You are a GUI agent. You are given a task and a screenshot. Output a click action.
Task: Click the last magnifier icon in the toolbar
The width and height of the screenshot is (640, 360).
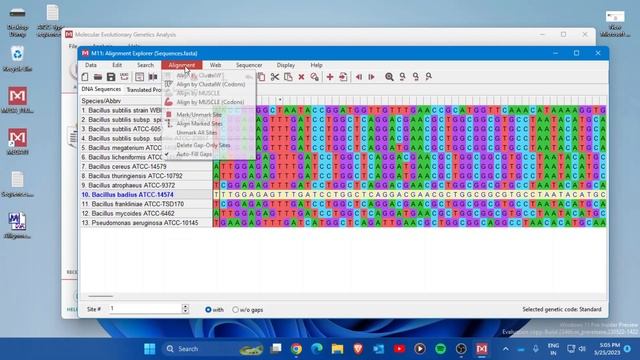click(x=429, y=77)
